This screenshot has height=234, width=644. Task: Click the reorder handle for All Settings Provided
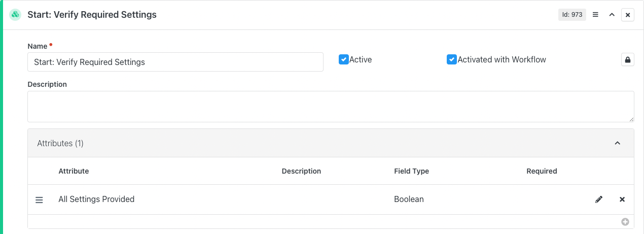[x=39, y=200]
